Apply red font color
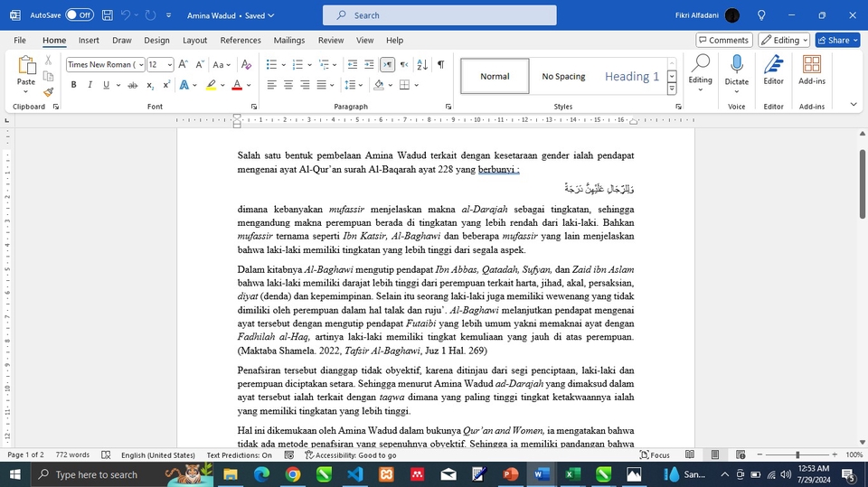 point(237,85)
